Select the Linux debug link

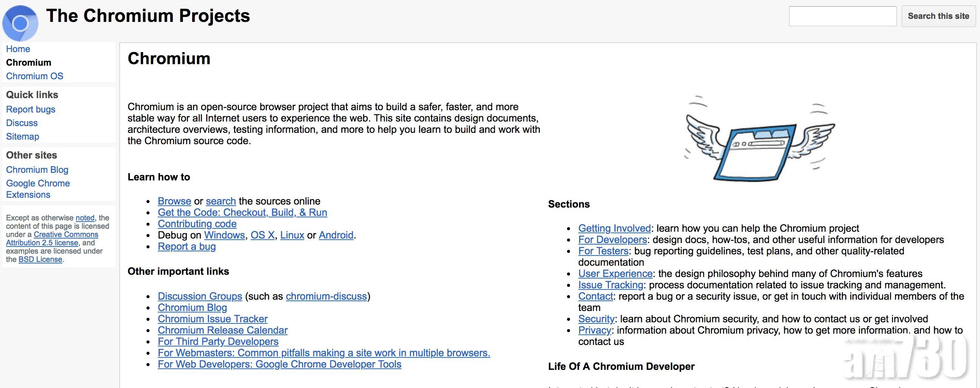click(x=292, y=235)
